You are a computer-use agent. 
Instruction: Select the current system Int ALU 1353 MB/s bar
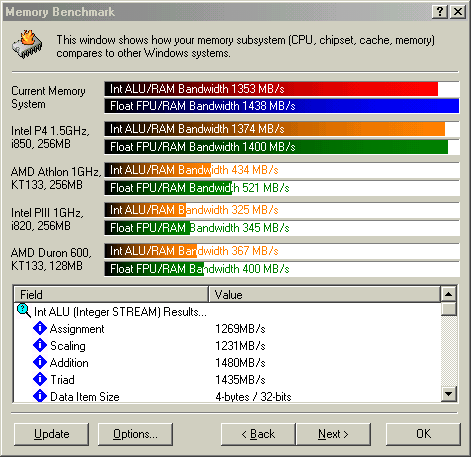tap(282, 89)
